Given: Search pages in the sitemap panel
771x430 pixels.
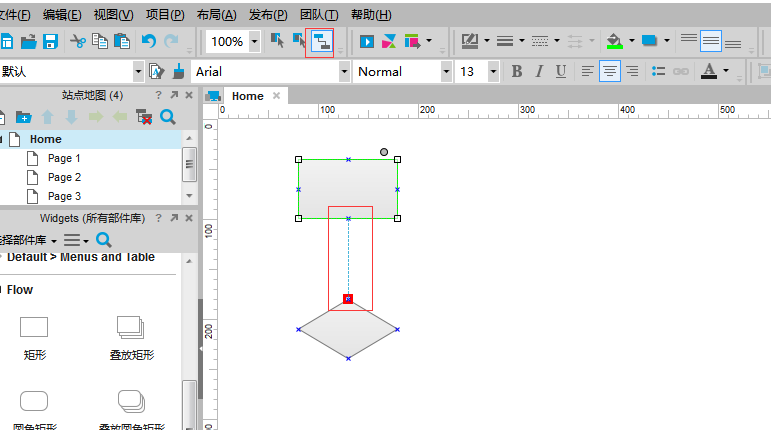Looking at the screenshot, I should click(167, 116).
